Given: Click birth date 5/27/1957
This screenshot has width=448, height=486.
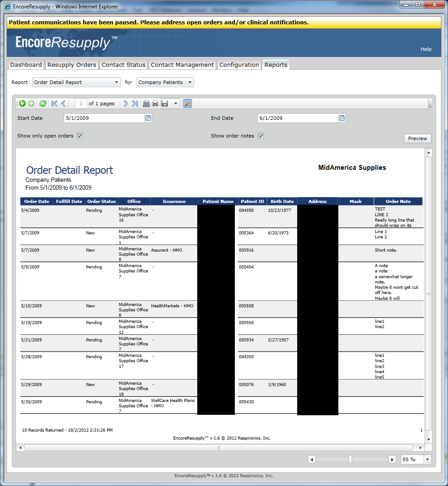Looking at the screenshot, I should tap(278, 340).
